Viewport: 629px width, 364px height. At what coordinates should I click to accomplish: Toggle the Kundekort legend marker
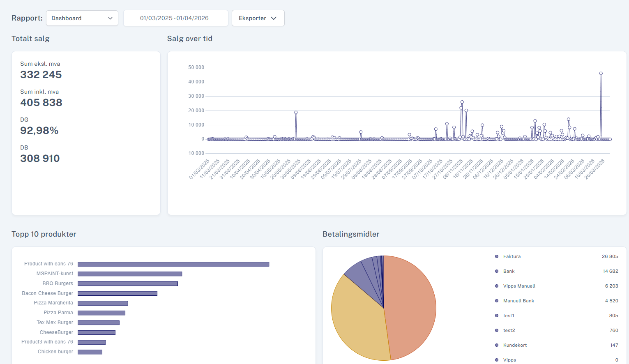click(x=497, y=345)
